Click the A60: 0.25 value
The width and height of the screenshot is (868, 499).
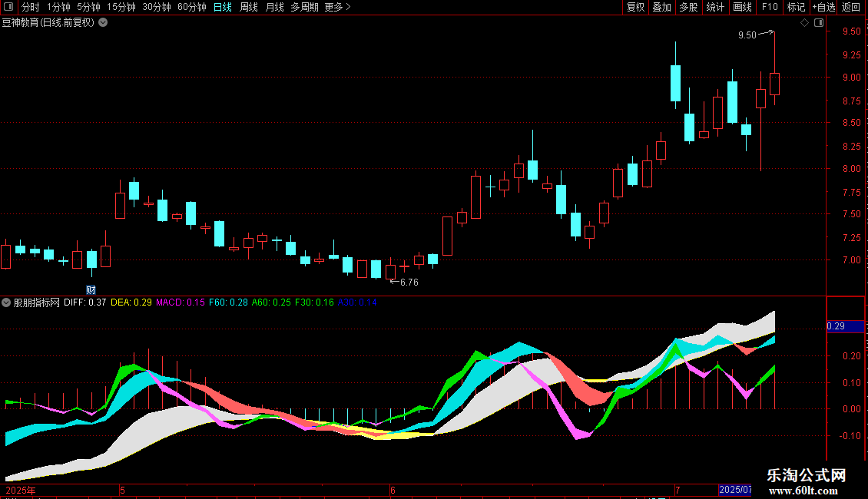[271, 302]
